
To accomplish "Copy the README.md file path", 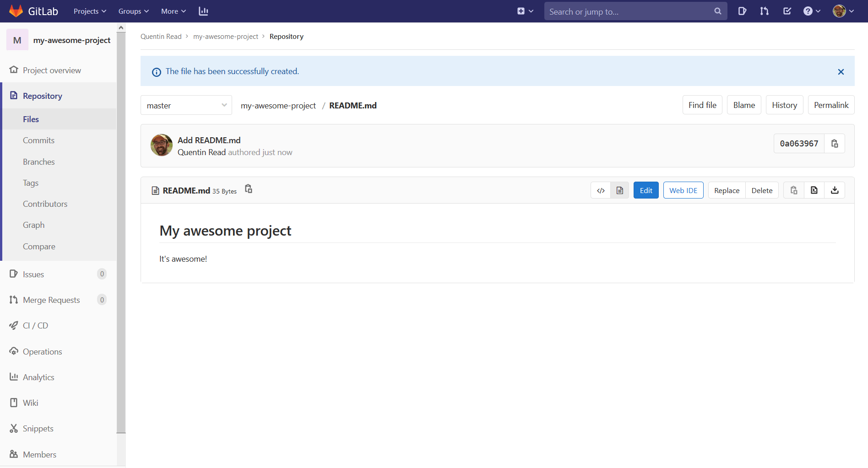I will click(249, 188).
